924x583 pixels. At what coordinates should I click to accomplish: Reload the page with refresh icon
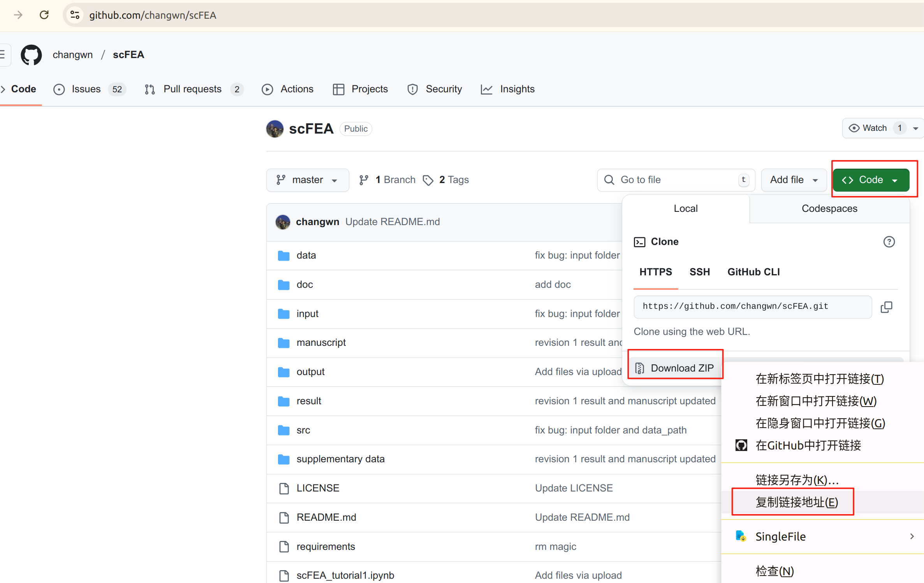[44, 15]
